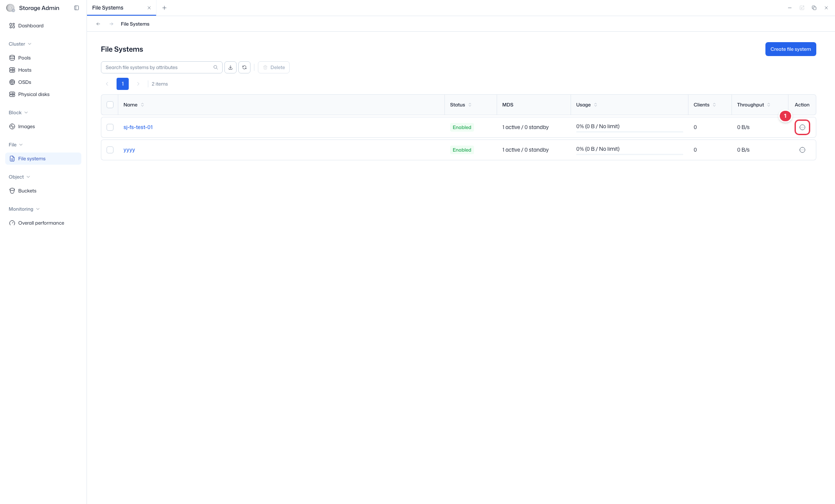The height and width of the screenshot is (504, 835).
Task: Collapse the Block section
Action: pyautogui.click(x=18, y=113)
